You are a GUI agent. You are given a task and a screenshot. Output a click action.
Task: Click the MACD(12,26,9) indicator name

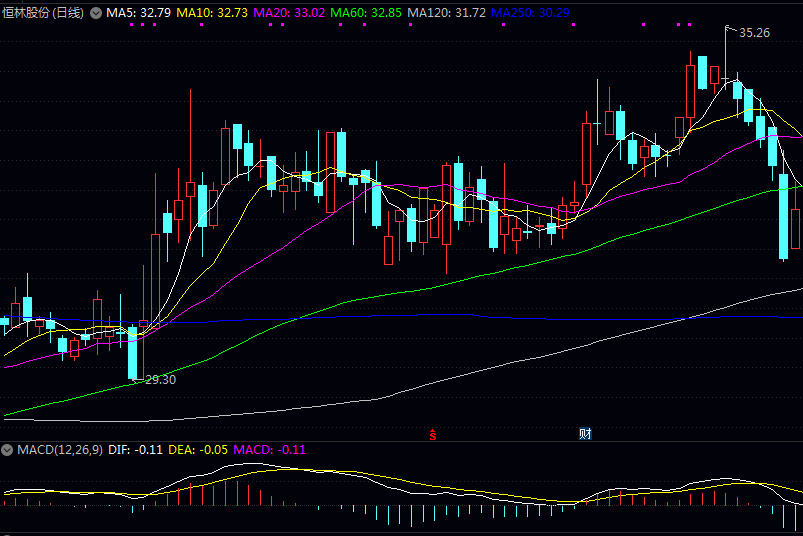point(60,450)
